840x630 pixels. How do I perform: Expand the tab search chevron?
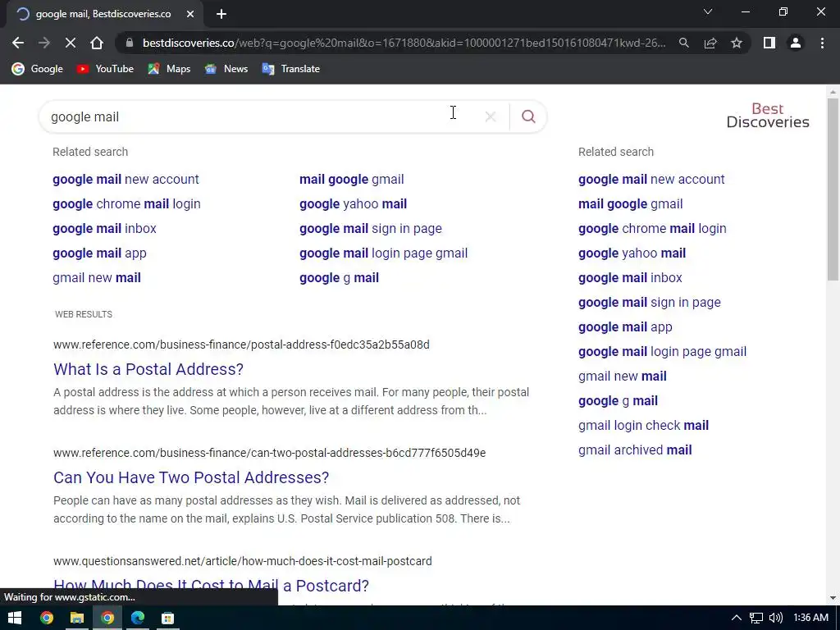[x=708, y=11]
